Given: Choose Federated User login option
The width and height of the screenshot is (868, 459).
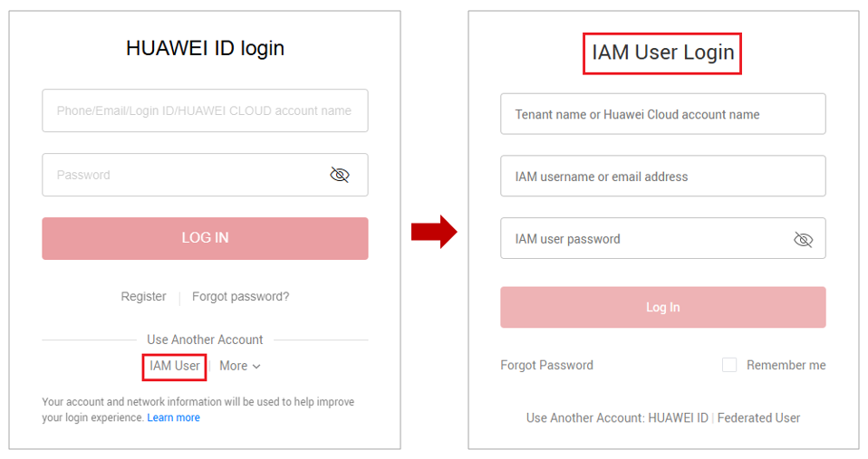Looking at the screenshot, I should coord(758,417).
